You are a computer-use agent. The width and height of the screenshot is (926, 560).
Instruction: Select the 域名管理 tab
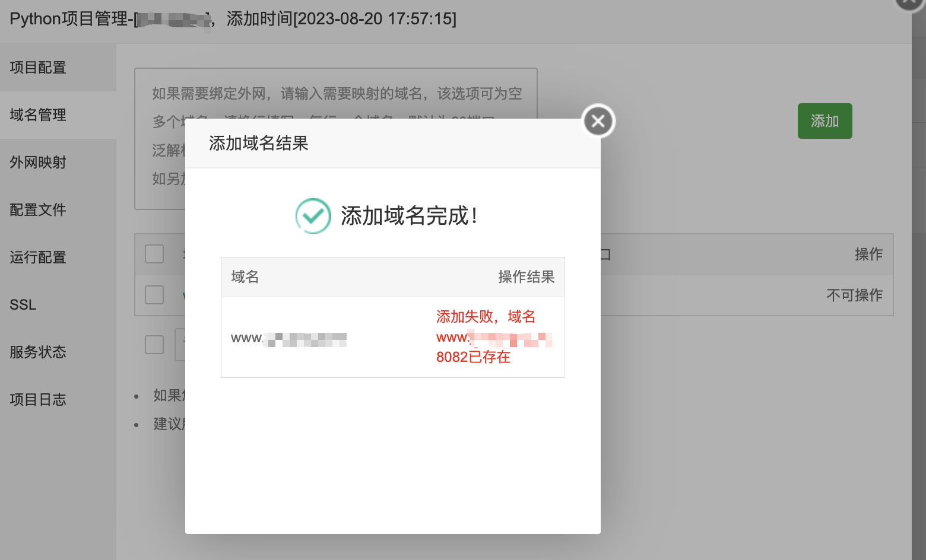[58, 115]
